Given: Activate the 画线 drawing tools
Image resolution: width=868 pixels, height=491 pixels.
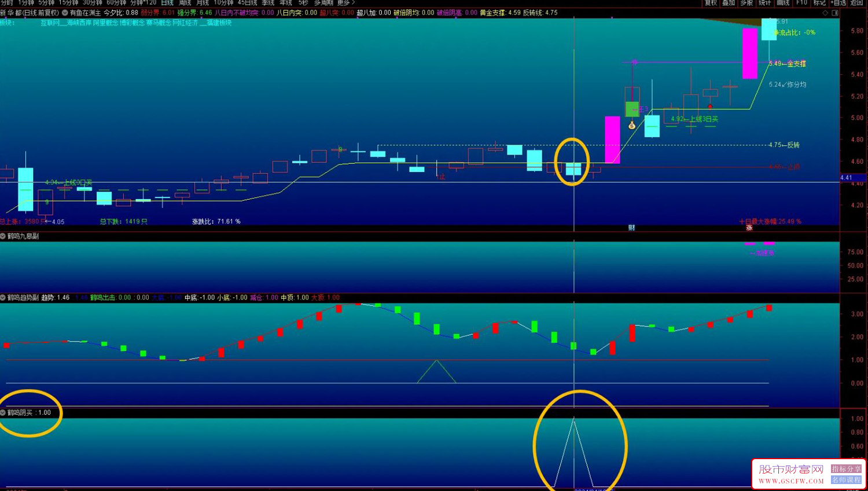Looking at the screenshot, I should coord(783,3).
